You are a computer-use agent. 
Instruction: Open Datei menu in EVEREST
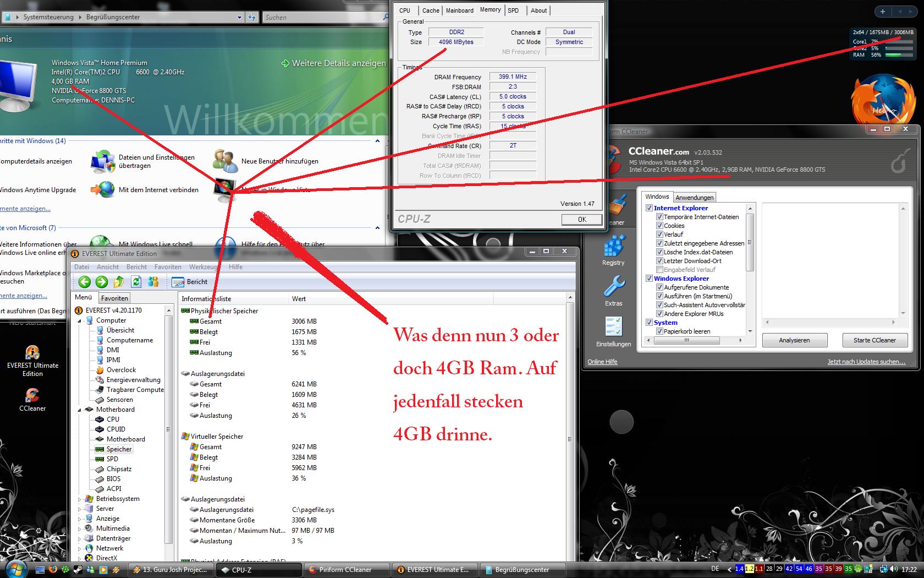81,267
